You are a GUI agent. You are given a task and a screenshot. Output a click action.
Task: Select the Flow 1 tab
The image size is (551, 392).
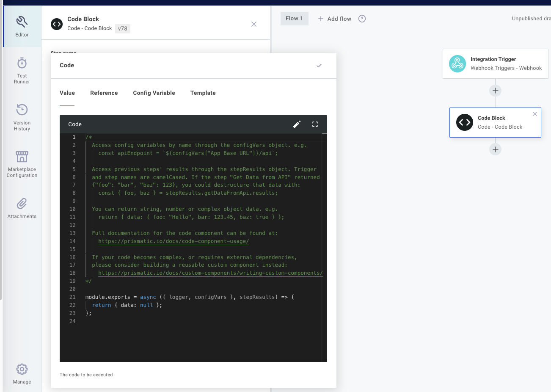coord(295,19)
